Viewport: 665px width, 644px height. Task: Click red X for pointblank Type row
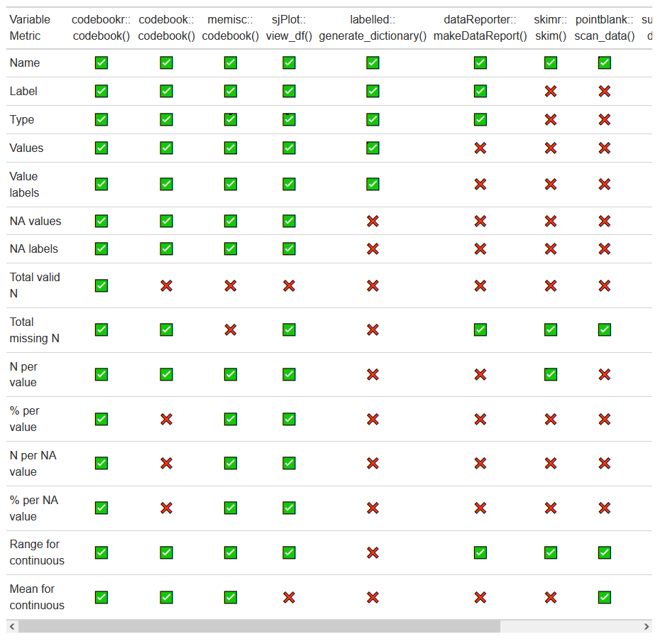tap(605, 120)
